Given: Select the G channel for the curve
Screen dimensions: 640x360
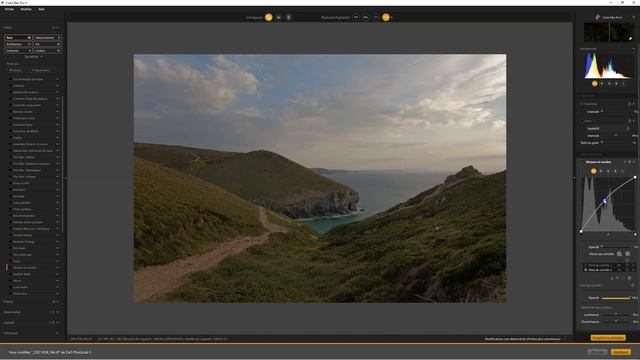Looking at the screenshot, I should coord(608,171).
